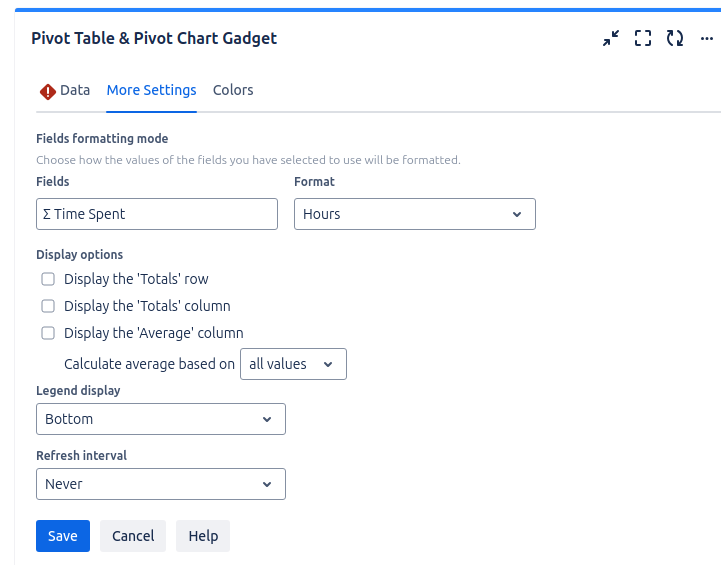721x565 pixels.
Task: Expand the Bottom legend display dropdown
Action: (160, 419)
